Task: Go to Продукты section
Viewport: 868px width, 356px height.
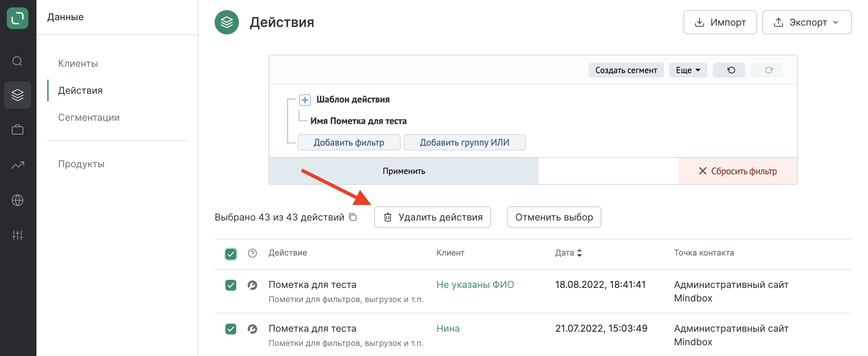Action: click(x=81, y=164)
